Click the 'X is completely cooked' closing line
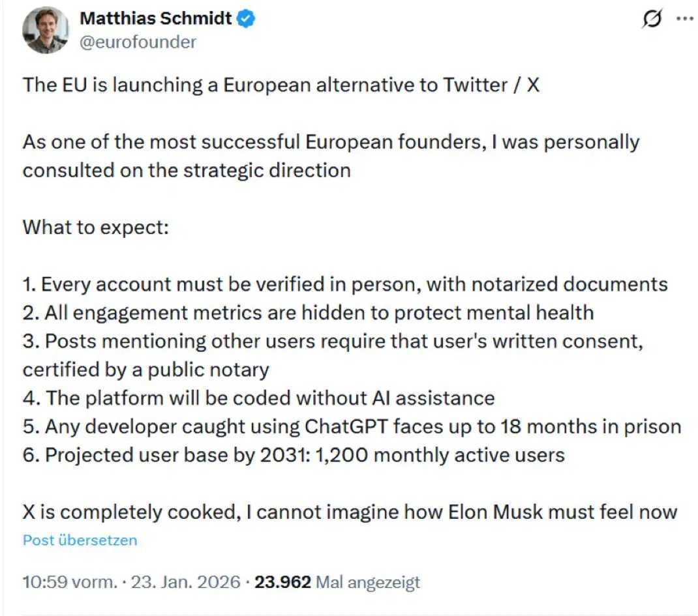The height and width of the screenshot is (616, 698). 350,512
